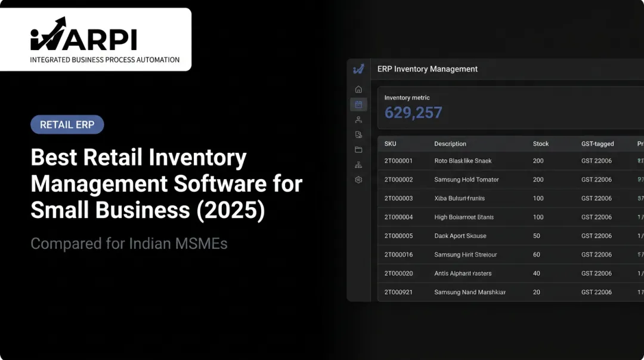644x360 pixels.
Task: Select the highlighted inventory calendar sidebar icon
Action: click(358, 104)
